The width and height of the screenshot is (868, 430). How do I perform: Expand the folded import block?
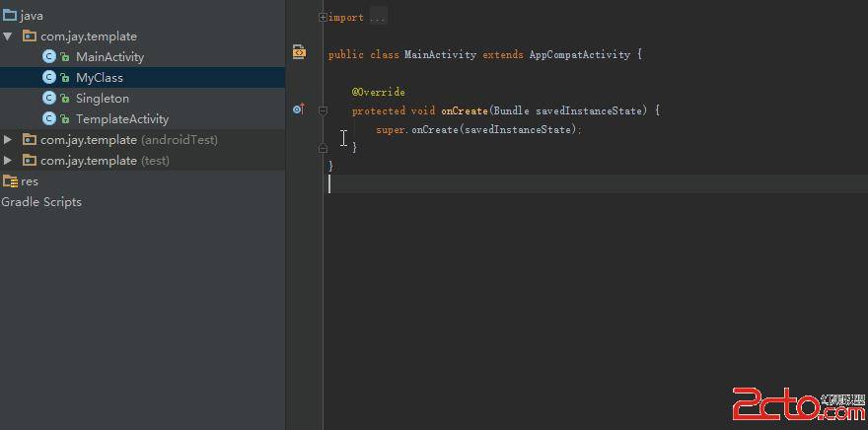(323, 17)
